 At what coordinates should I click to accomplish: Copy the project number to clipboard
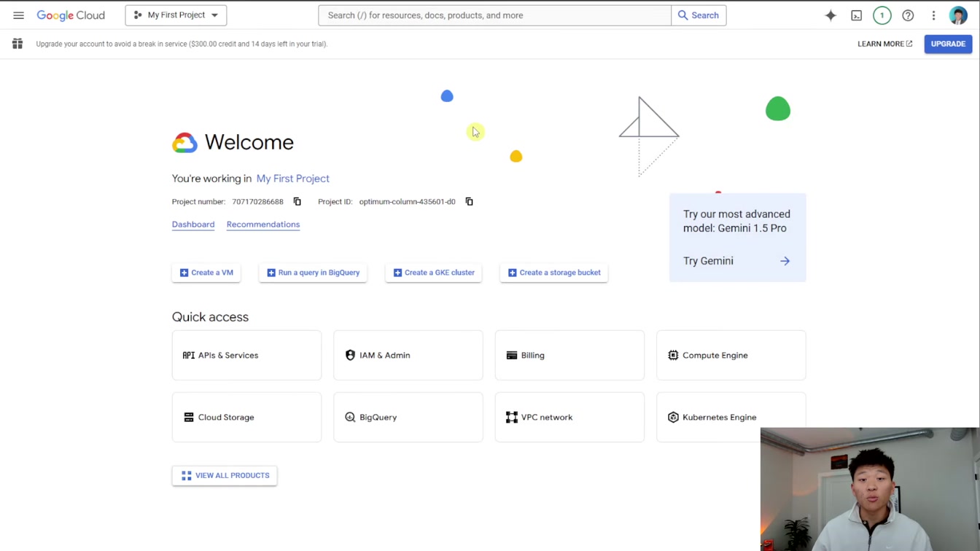point(297,202)
